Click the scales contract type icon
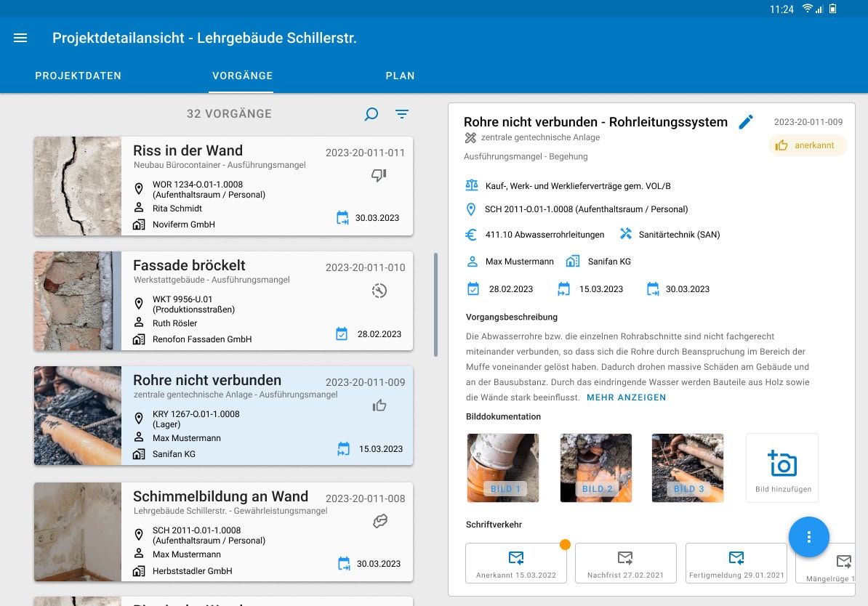 tap(472, 185)
